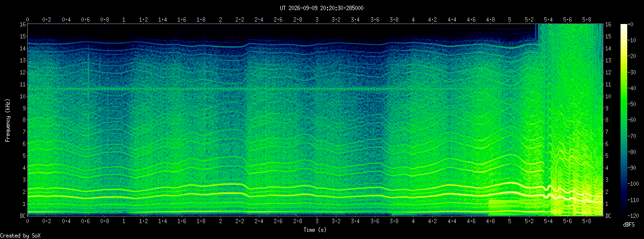Click the 'Created by SoX' label
Viewport: 644px width, 239px height.
coord(20,235)
